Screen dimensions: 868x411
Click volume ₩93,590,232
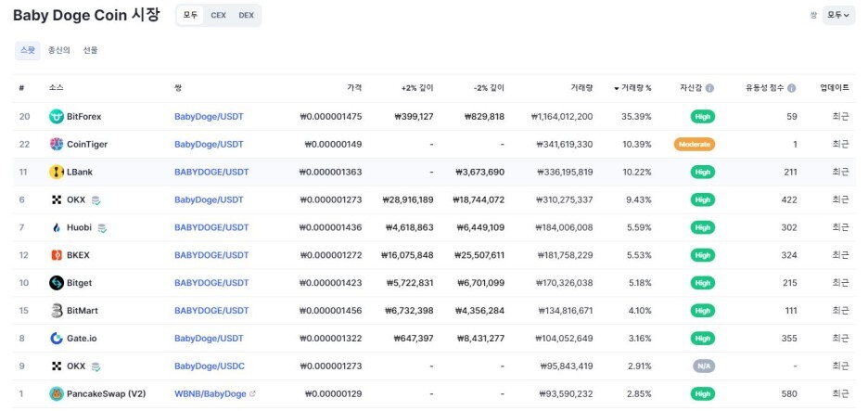point(567,393)
